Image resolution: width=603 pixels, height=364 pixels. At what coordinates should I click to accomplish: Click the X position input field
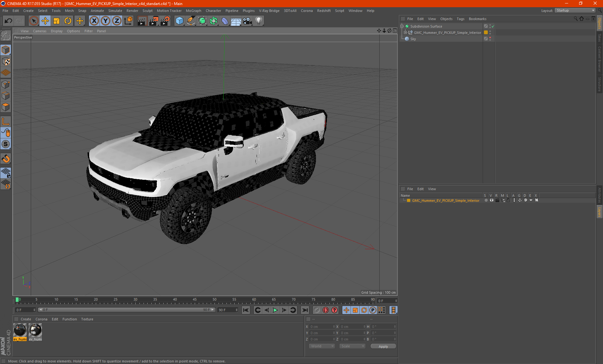click(x=323, y=327)
